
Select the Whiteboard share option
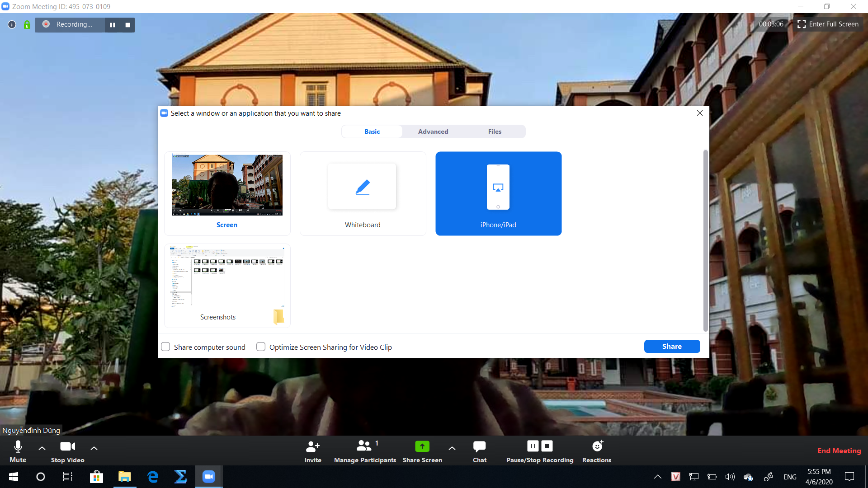tap(363, 193)
